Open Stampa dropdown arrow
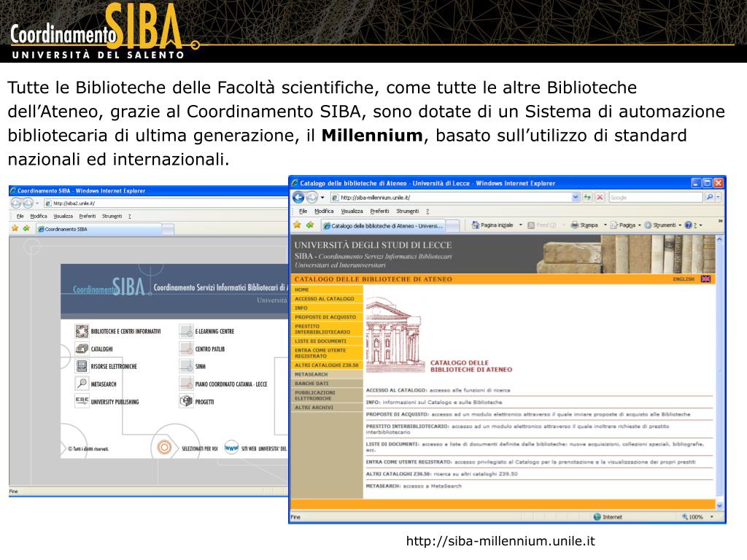Screen dimensions: 747x560 (605, 225)
